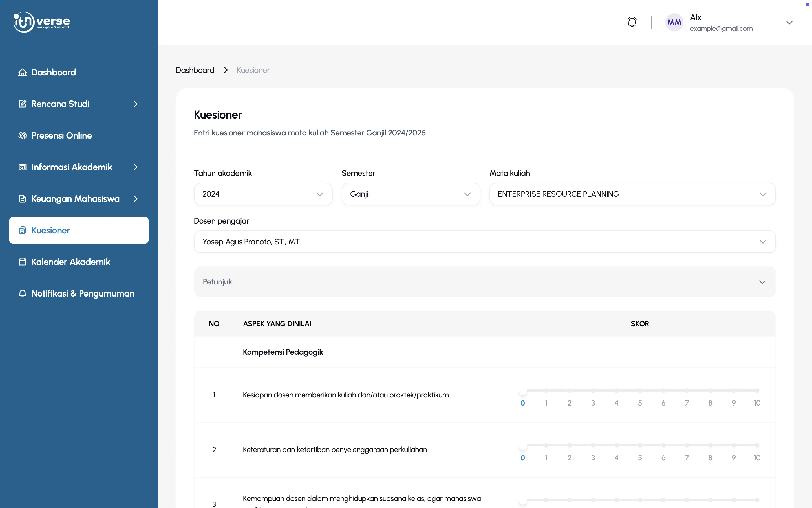Image resolution: width=812 pixels, height=508 pixels.
Task: Click 'Kesiapan dosen memberikan kuliah' row text
Action: pyautogui.click(x=346, y=395)
